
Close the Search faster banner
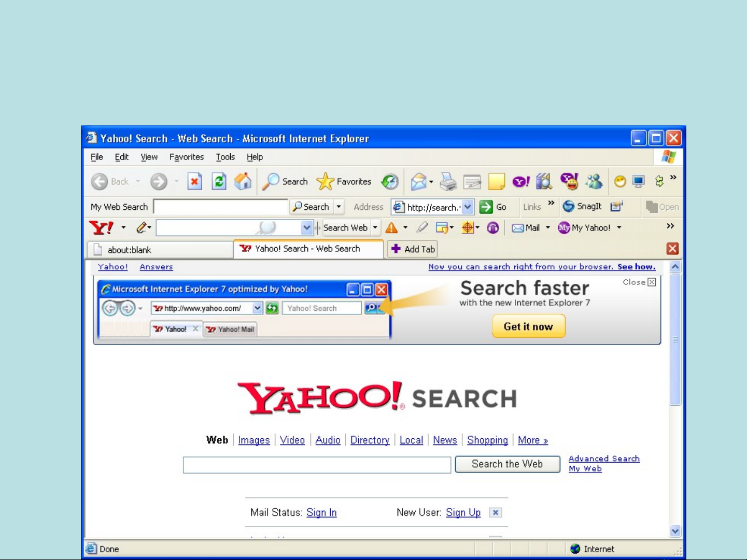[x=652, y=282]
